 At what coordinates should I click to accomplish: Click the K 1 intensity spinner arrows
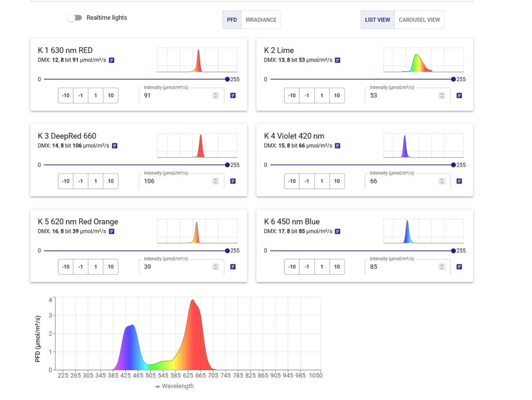click(216, 96)
